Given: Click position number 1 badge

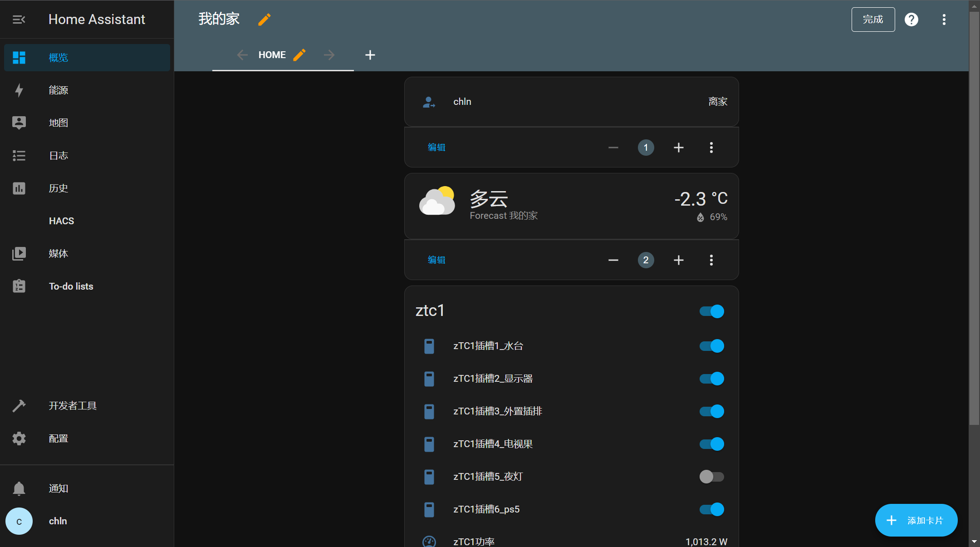Looking at the screenshot, I should tap(646, 148).
